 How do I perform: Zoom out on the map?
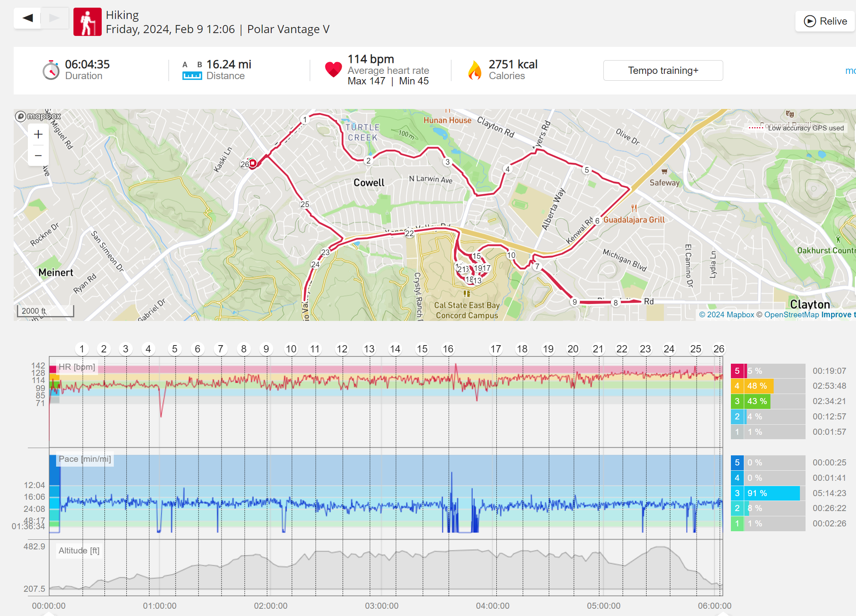pyautogui.click(x=38, y=155)
